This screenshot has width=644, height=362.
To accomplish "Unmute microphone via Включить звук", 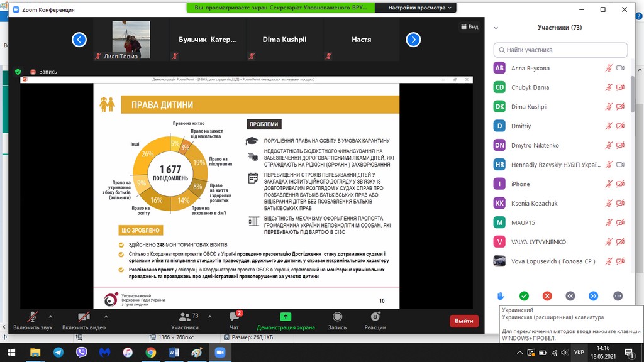I will pos(31,321).
